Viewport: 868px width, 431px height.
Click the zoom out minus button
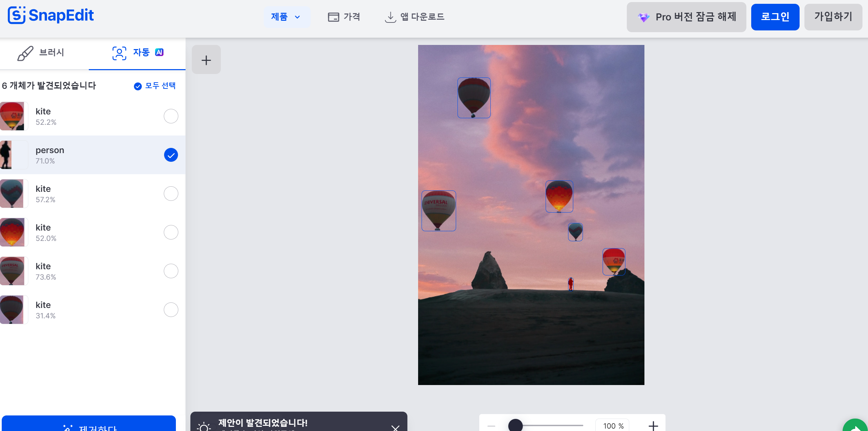tap(491, 426)
